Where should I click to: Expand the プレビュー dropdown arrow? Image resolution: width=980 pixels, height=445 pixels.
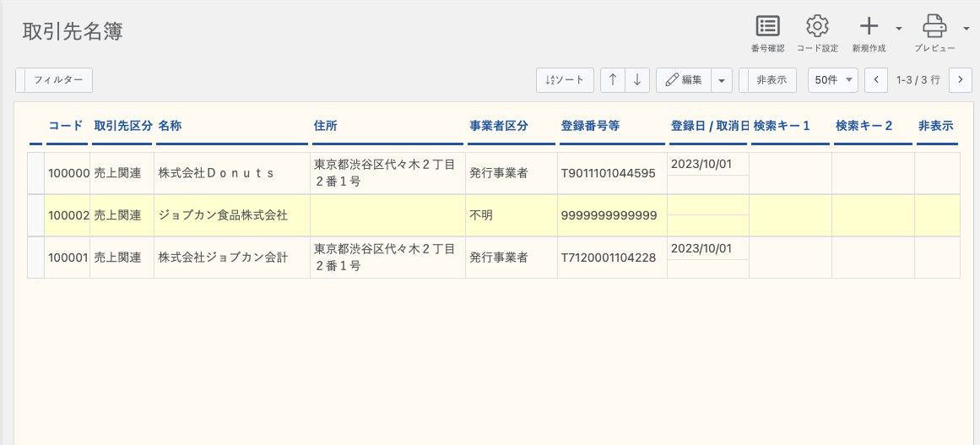(x=967, y=28)
